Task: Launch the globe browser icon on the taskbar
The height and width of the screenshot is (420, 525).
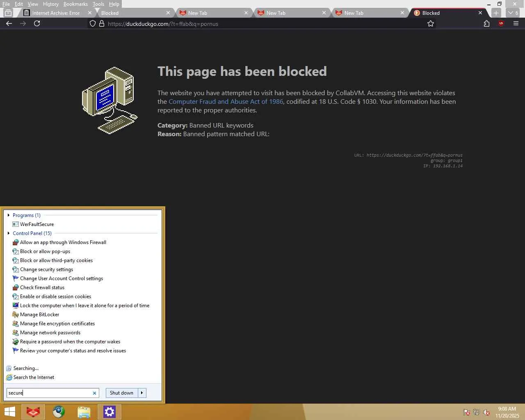Action: [x=59, y=412]
